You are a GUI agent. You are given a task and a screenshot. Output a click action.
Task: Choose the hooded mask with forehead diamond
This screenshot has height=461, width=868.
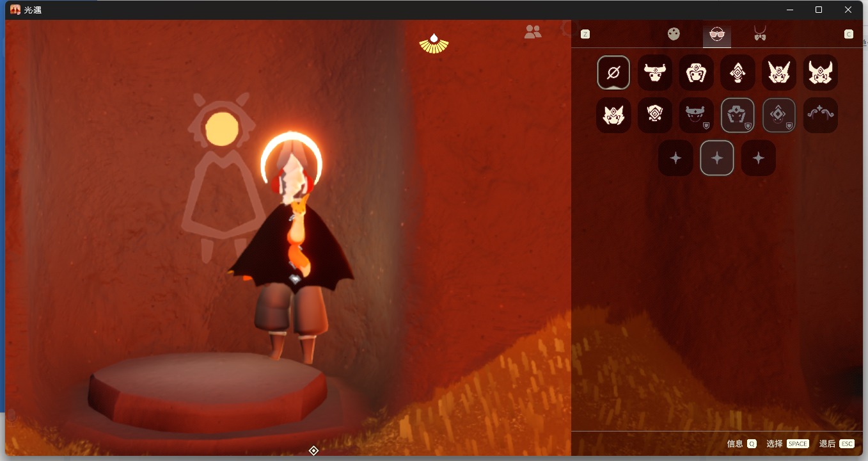coord(696,72)
